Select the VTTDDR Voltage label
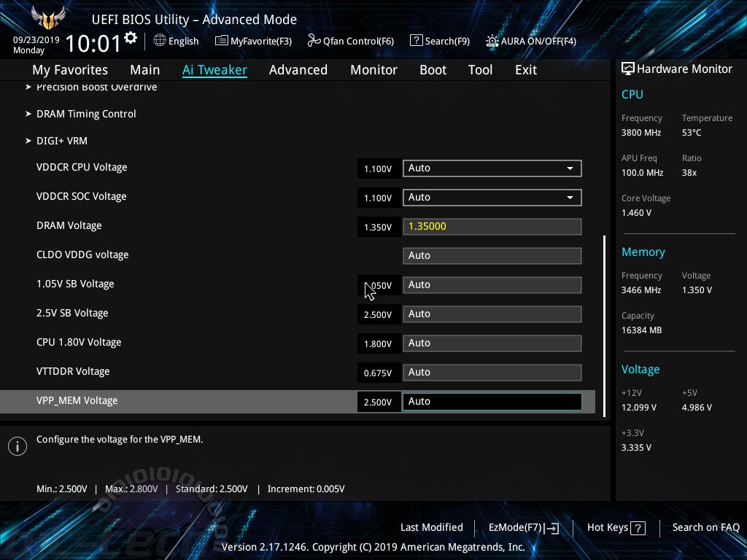 [x=73, y=371]
